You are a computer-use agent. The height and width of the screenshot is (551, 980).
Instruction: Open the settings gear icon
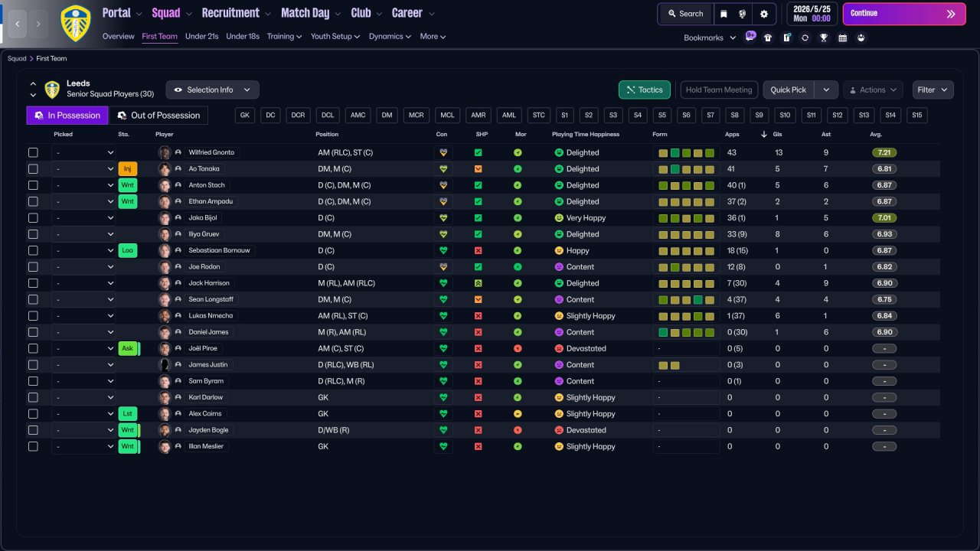pos(763,14)
